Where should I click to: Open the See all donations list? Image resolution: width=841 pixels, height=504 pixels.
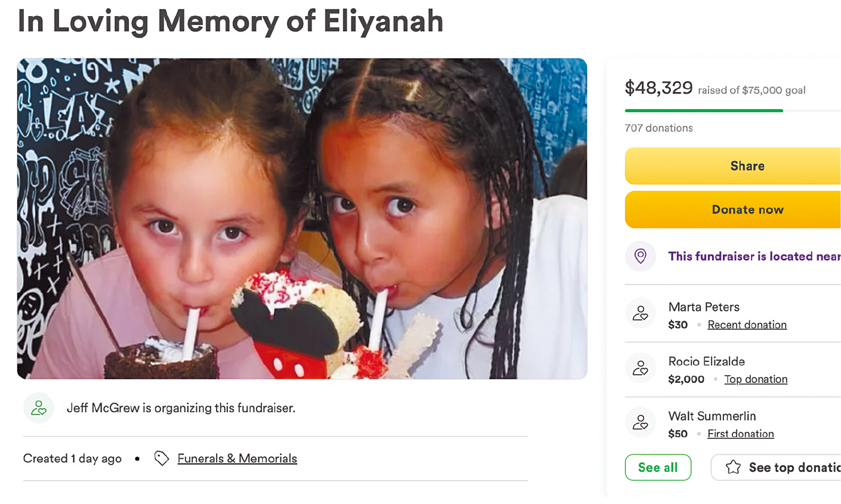click(x=658, y=467)
